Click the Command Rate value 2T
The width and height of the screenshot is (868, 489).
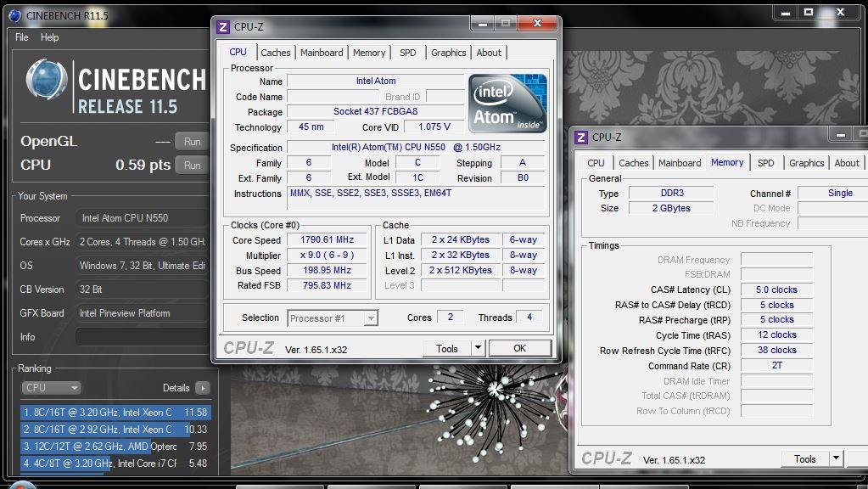(x=776, y=366)
